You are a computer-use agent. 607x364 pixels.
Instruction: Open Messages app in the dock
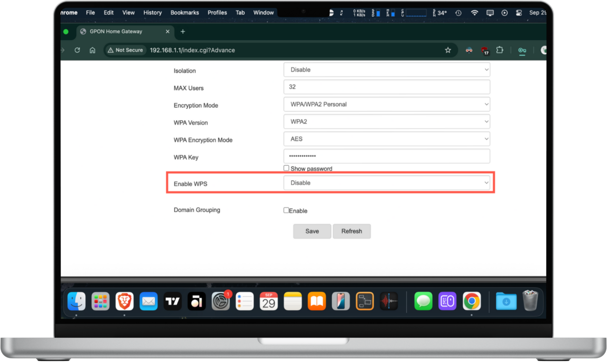pyautogui.click(x=423, y=301)
